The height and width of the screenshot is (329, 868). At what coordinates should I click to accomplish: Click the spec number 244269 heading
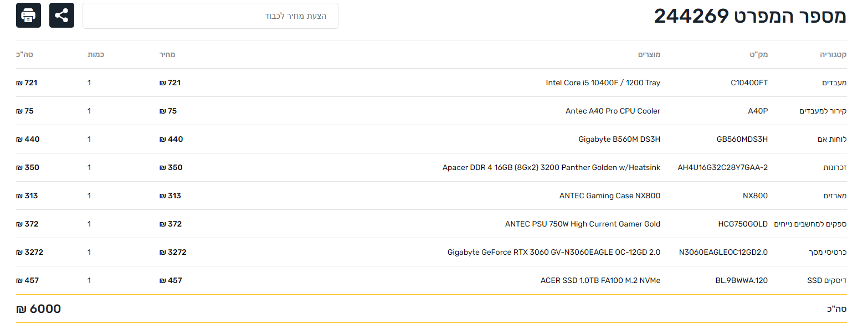tap(750, 16)
